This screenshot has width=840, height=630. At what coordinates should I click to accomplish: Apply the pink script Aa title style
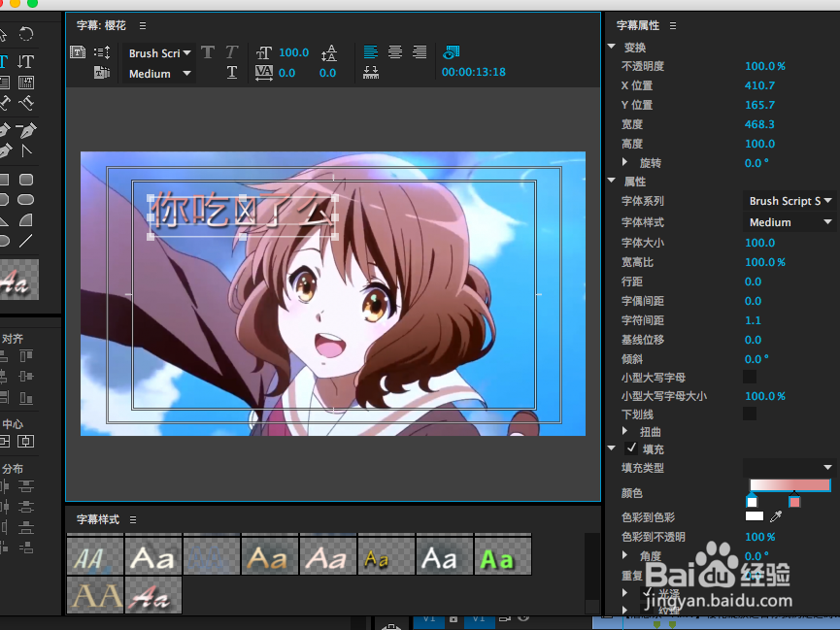(153, 595)
